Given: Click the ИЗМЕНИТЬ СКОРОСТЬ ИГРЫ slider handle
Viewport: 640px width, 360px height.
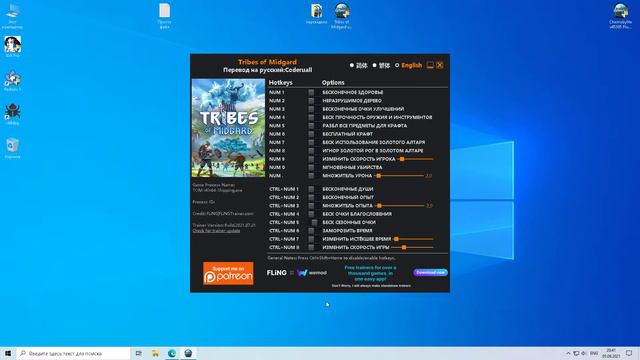Looking at the screenshot, I should tap(404, 247).
